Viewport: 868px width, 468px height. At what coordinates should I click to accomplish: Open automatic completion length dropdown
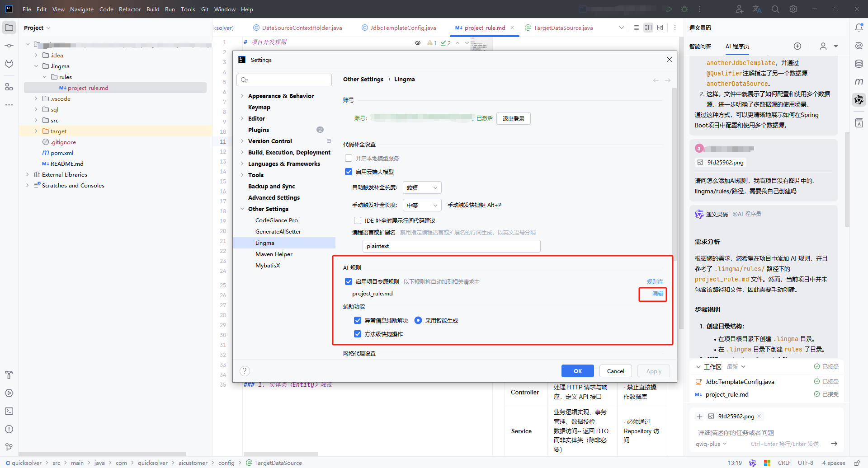click(422, 187)
